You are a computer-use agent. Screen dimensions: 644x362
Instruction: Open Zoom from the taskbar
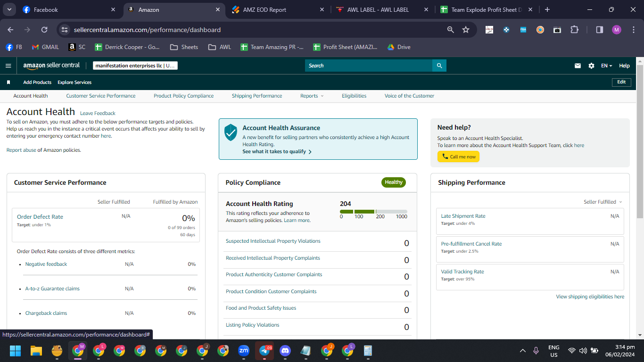244,351
